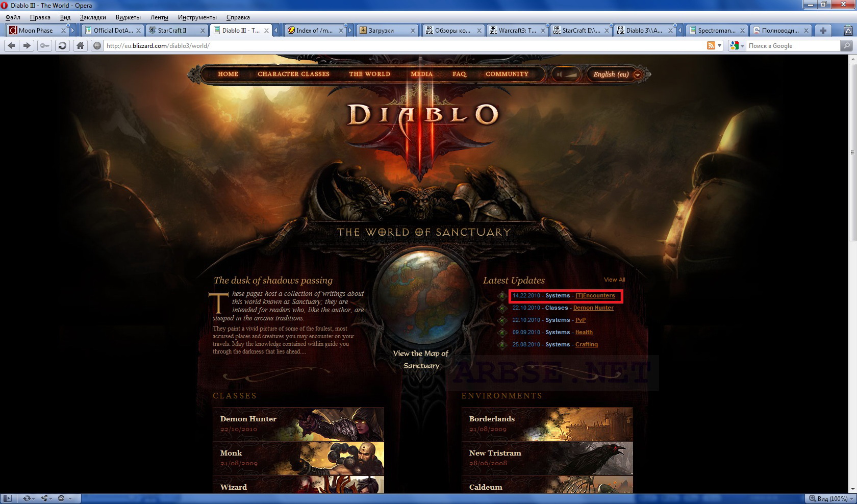
Task: Open Opera Link sync icon in status bar
Action: 28,498
